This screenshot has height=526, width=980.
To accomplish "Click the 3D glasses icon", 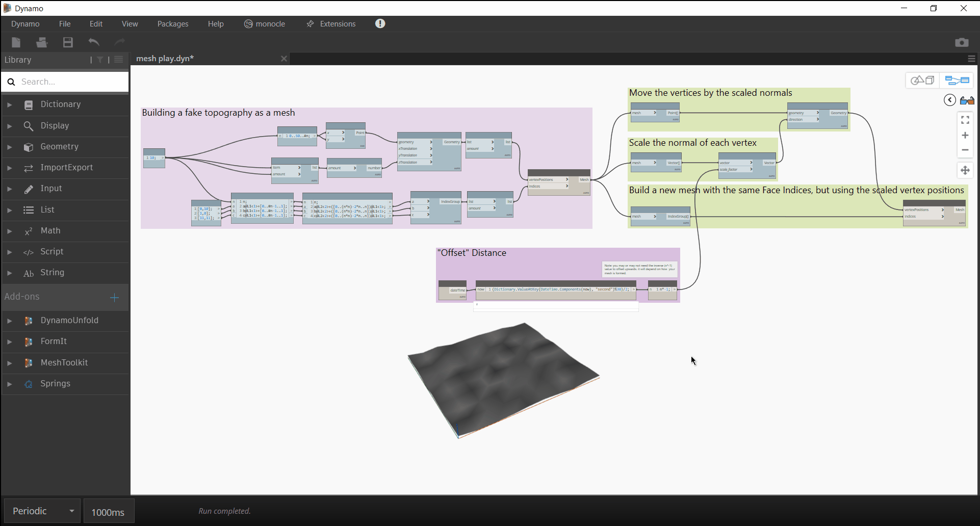I will (967, 100).
